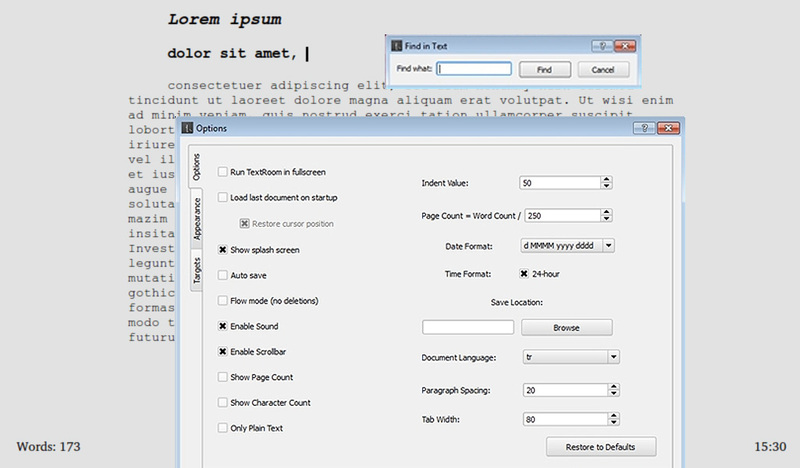This screenshot has height=468, width=800.
Task: Disable Show splash screen
Action: (x=222, y=250)
